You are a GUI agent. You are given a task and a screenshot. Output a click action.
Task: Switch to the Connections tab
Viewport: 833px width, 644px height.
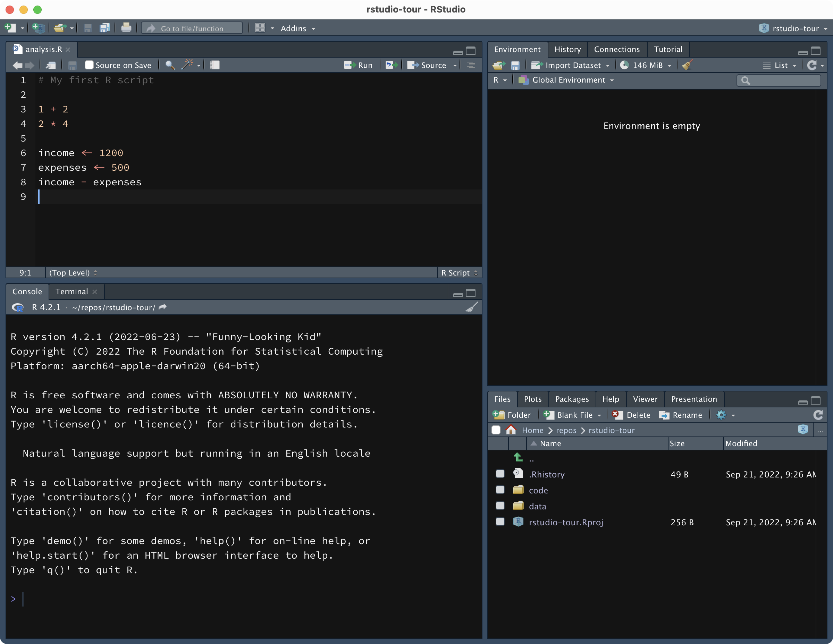617,49
